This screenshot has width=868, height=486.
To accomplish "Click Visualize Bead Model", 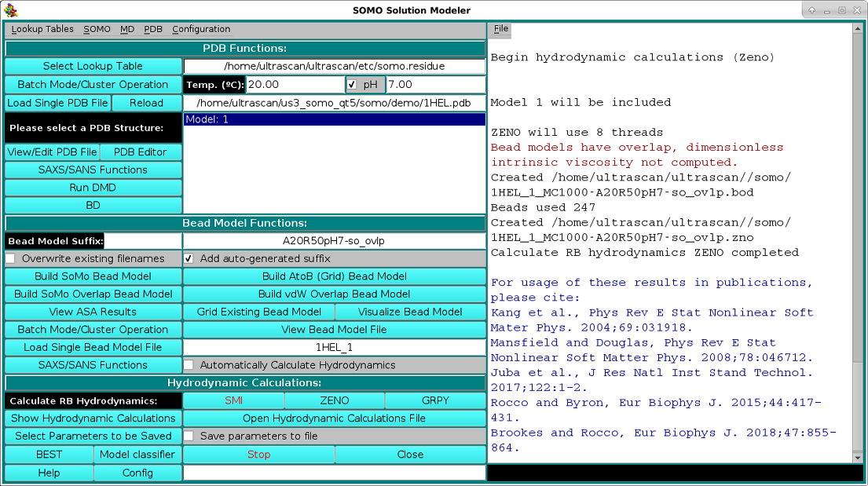I will (410, 312).
